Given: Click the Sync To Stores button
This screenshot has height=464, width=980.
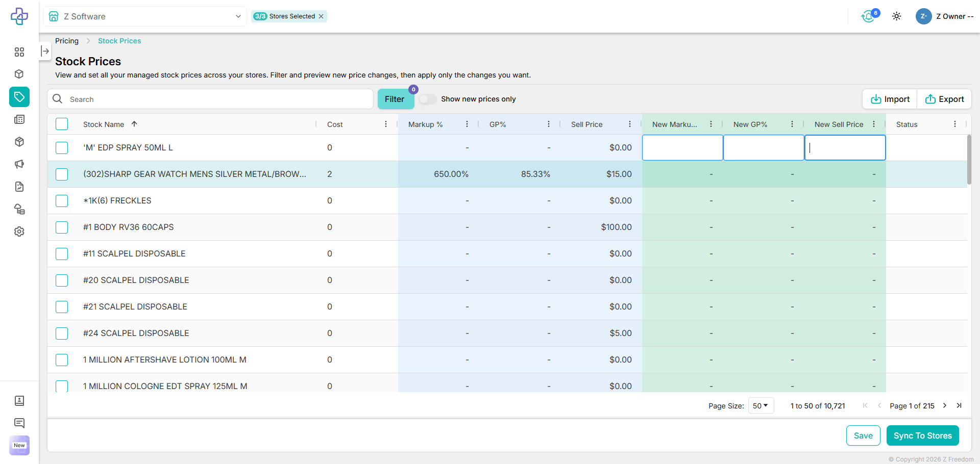Looking at the screenshot, I should point(922,435).
